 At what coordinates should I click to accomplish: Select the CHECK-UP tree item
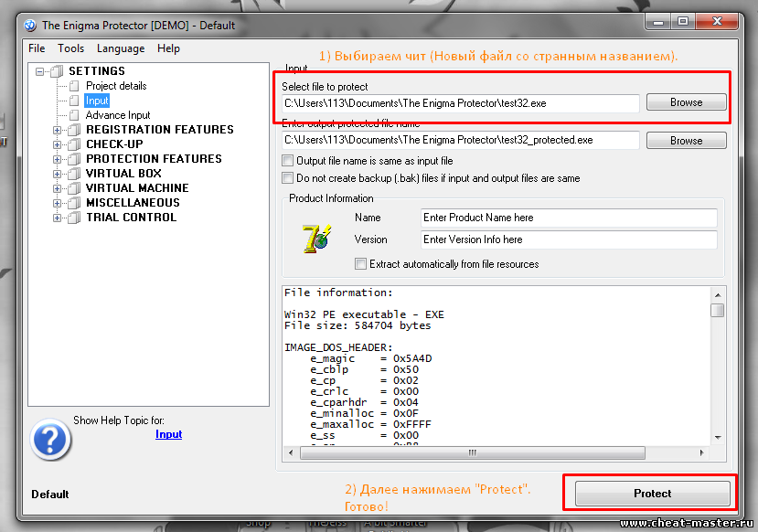(114, 144)
